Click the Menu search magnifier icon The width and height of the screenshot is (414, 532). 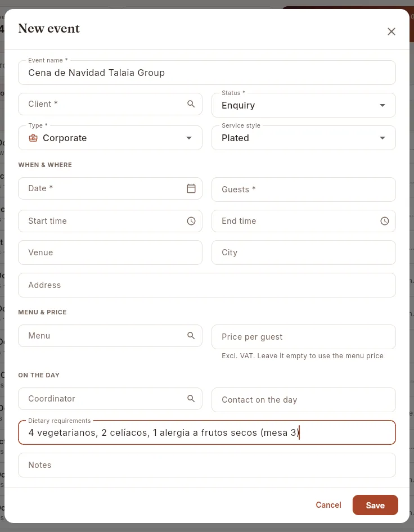click(191, 336)
